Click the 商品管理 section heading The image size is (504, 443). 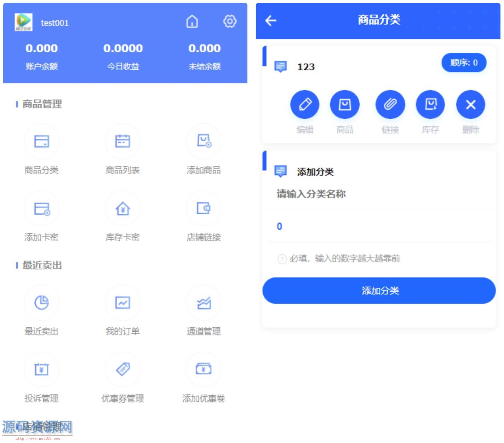pyautogui.click(x=42, y=104)
